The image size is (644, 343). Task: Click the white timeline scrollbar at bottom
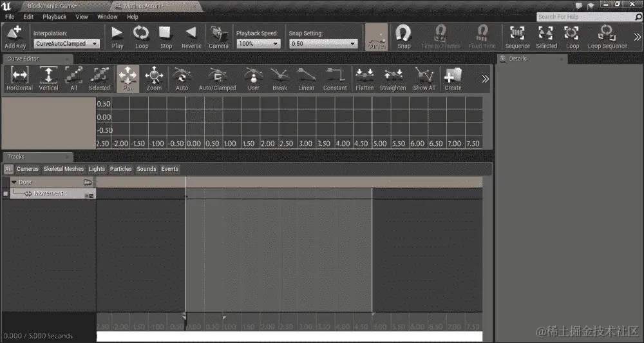pos(290,337)
